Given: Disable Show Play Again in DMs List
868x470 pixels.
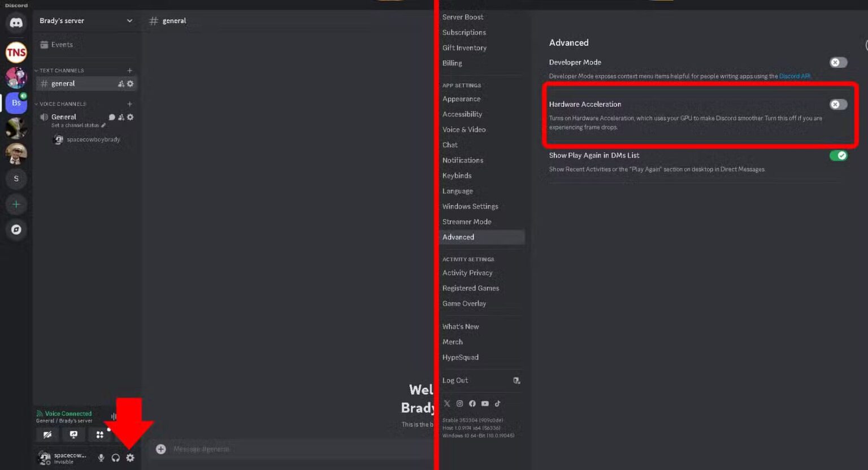Looking at the screenshot, I should [x=838, y=155].
